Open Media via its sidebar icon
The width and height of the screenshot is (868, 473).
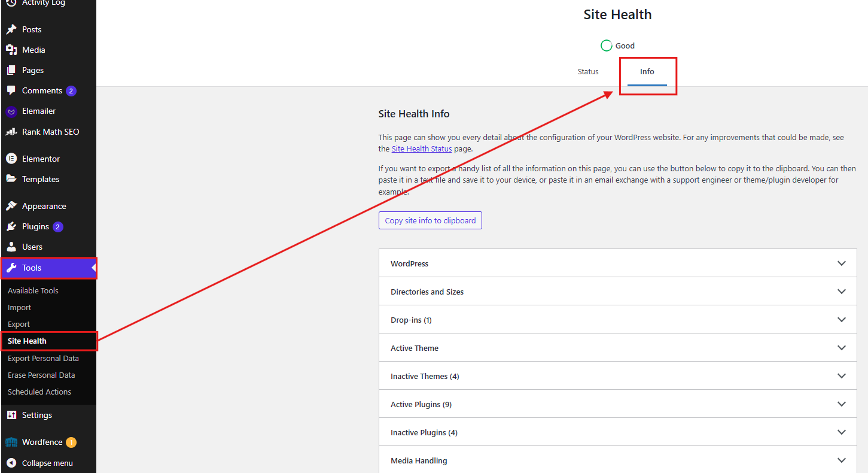coord(11,50)
